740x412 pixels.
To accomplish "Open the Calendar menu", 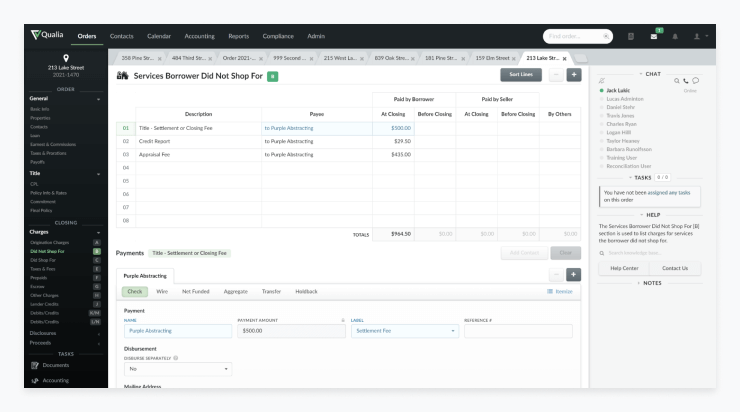I will [x=159, y=36].
